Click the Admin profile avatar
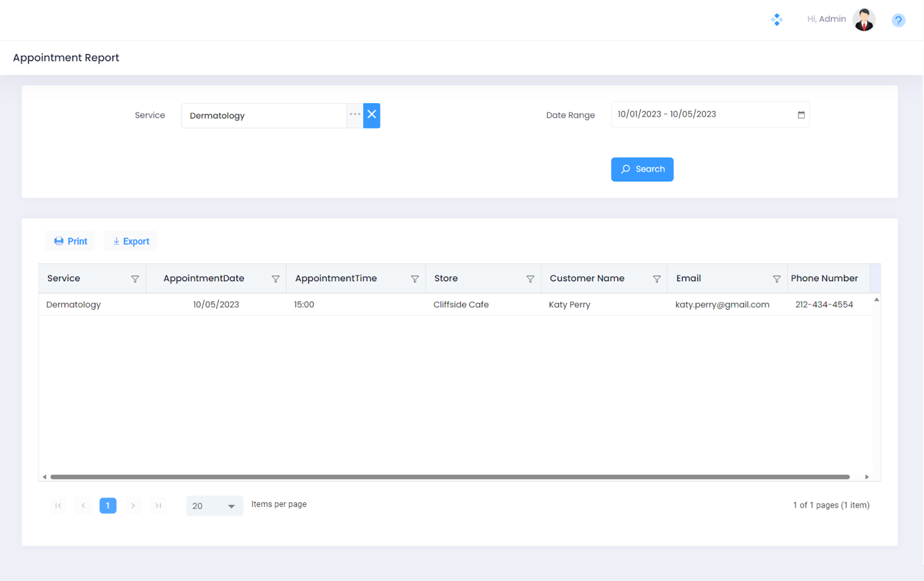 (864, 20)
